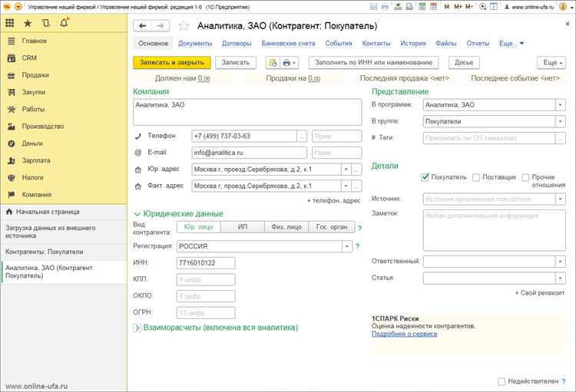The width and height of the screenshot is (576, 392).
Task: Click the create-based-on document icon
Action: (273, 63)
